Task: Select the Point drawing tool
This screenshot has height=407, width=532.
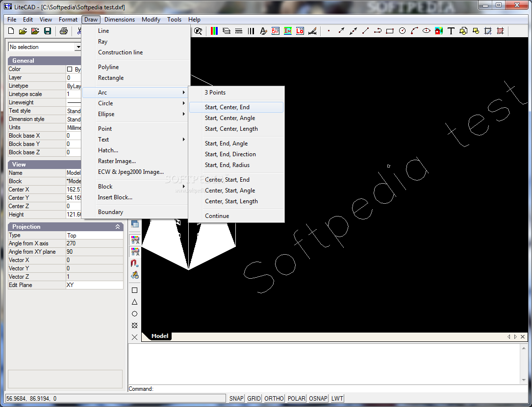Action: 329,31
